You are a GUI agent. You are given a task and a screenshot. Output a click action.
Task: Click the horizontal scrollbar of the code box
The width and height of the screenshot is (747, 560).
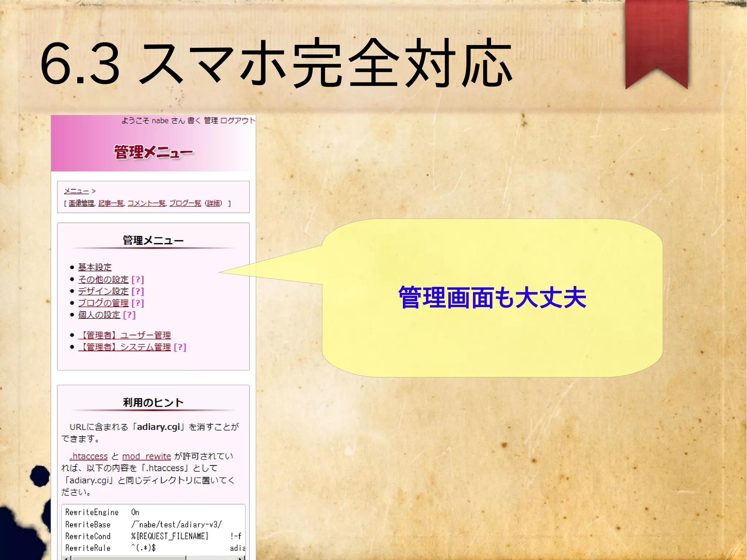[153, 558]
